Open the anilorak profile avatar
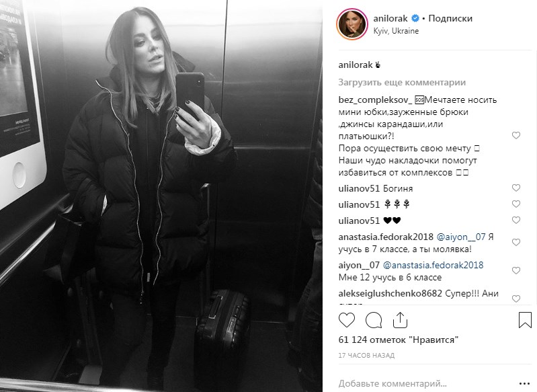Viewport: 537px width, 392px height. click(352, 25)
